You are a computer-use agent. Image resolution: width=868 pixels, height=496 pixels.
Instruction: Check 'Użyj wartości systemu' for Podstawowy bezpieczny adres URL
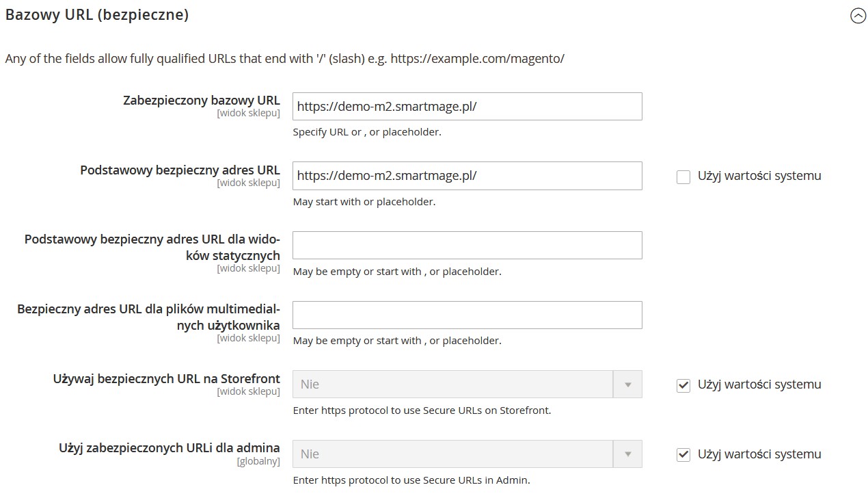coord(683,177)
